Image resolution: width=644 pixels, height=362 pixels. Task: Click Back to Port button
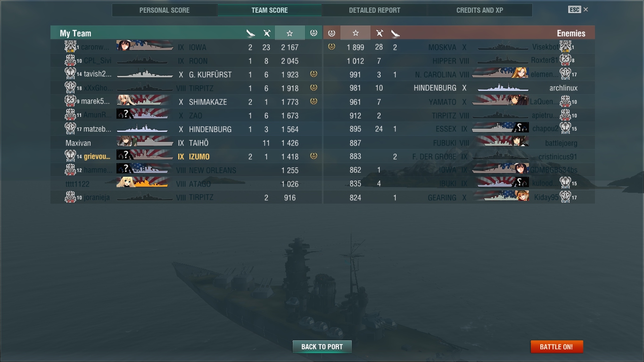(322, 346)
